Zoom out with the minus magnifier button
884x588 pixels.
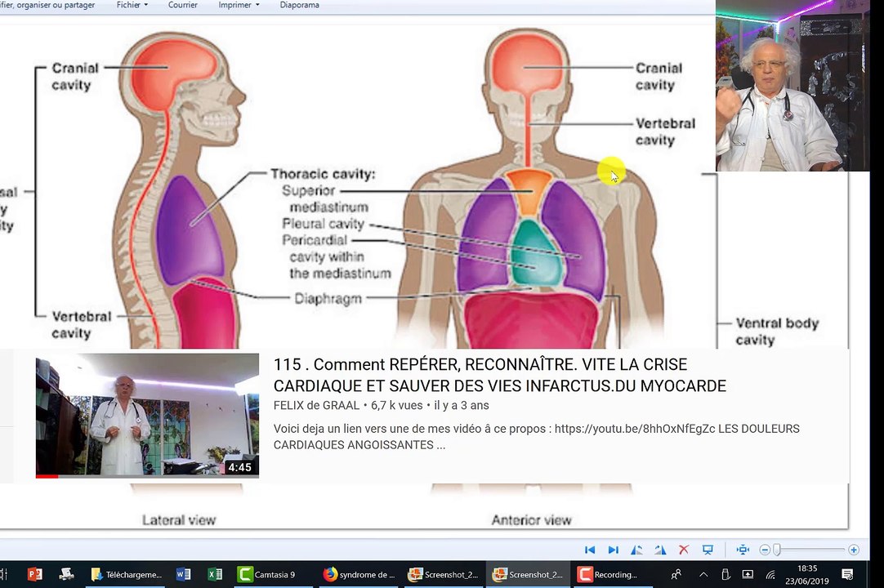coord(765,550)
